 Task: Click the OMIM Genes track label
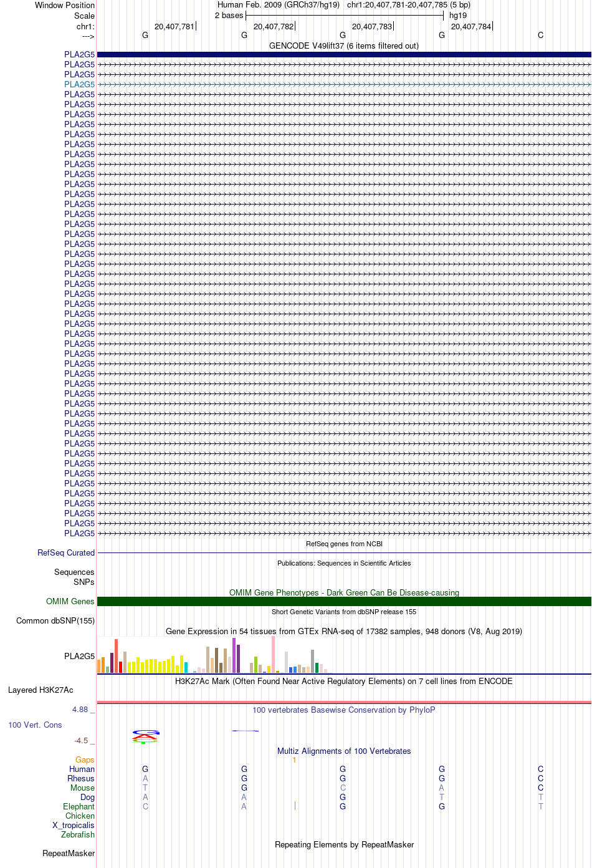click(x=70, y=601)
